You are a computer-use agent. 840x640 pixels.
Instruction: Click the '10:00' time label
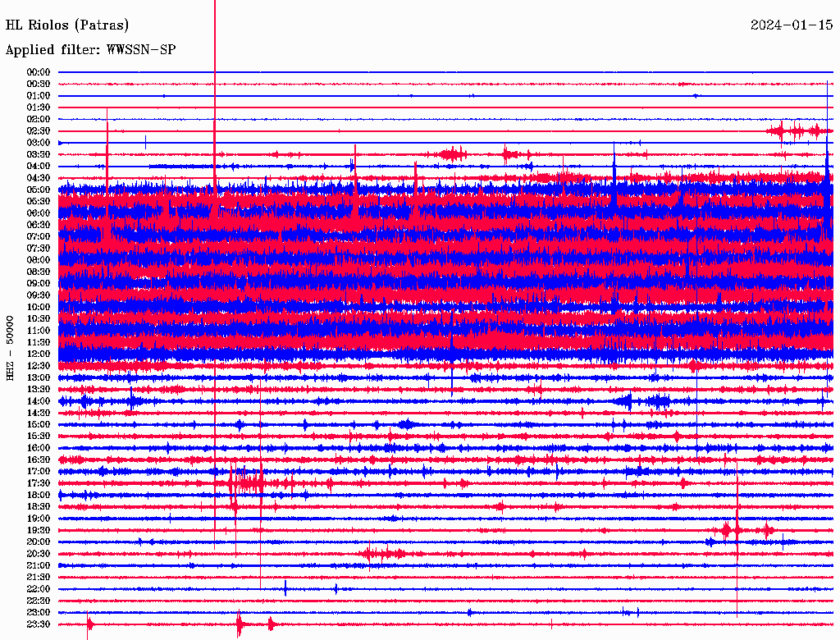(x=39, y=308)
